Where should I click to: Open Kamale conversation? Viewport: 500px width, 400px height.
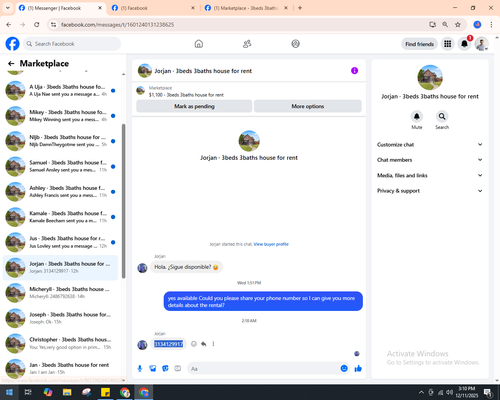60,217
